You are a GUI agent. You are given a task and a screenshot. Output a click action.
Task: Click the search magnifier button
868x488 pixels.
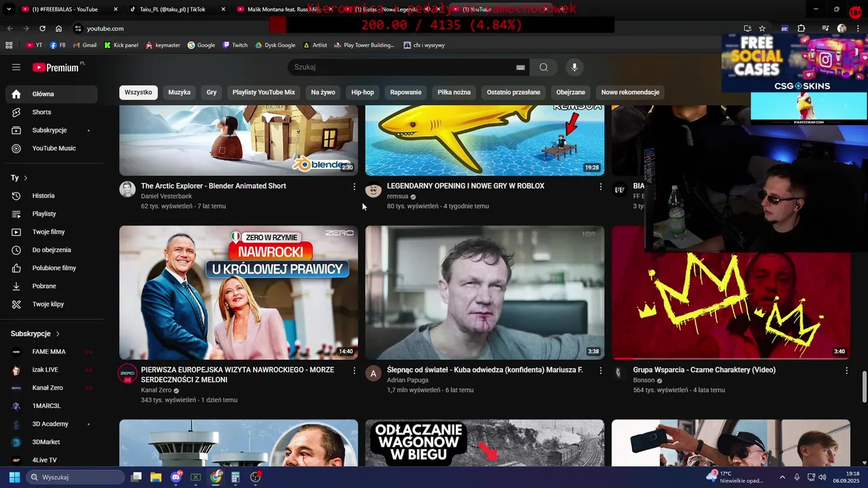544,67
